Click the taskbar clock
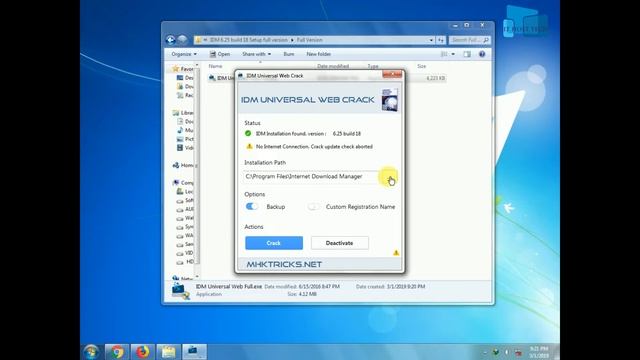 pyautogui.click(x=540, y=352)
